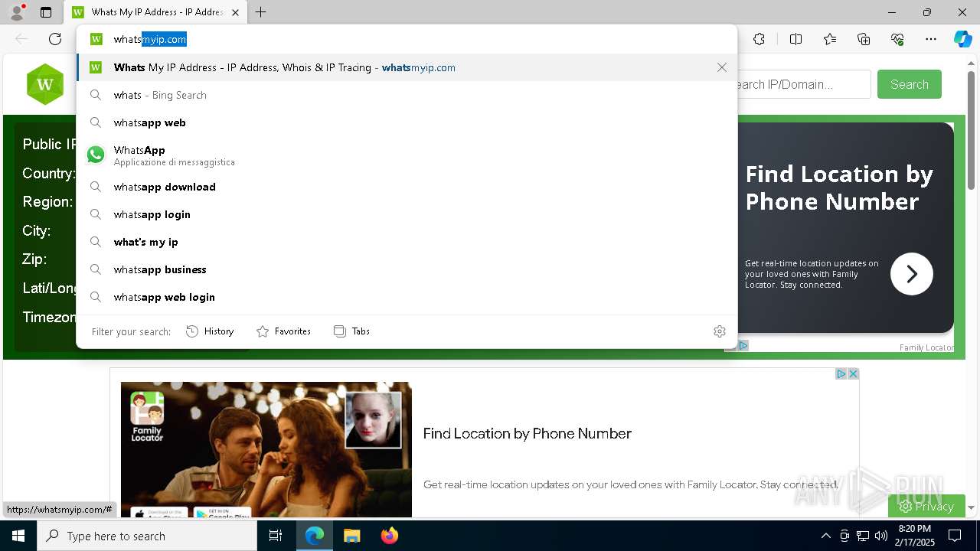The image size is (980, 551).
Task: Filter search by Tabs
Action: 351,331
